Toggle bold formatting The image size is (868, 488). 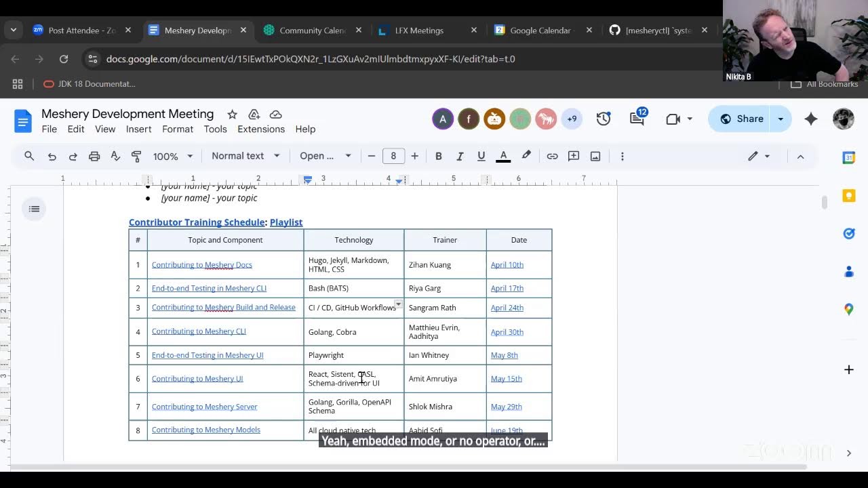439,156
